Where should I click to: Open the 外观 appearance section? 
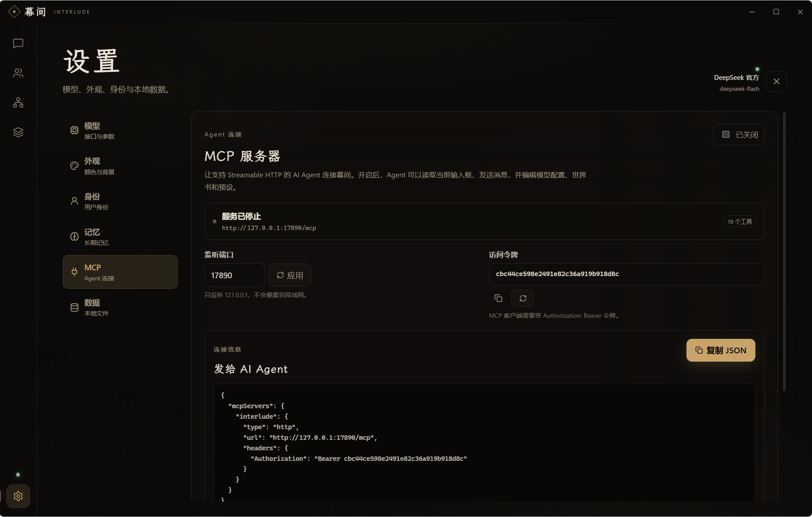click(120, 166)
